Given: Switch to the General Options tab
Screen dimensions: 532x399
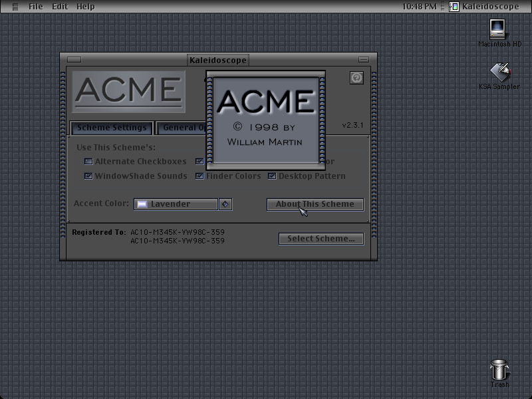Looking at the screenshot, I should coord(182,128).
